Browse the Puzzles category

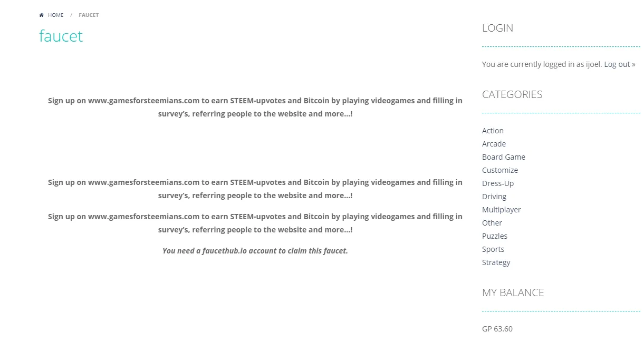point(495,236)
